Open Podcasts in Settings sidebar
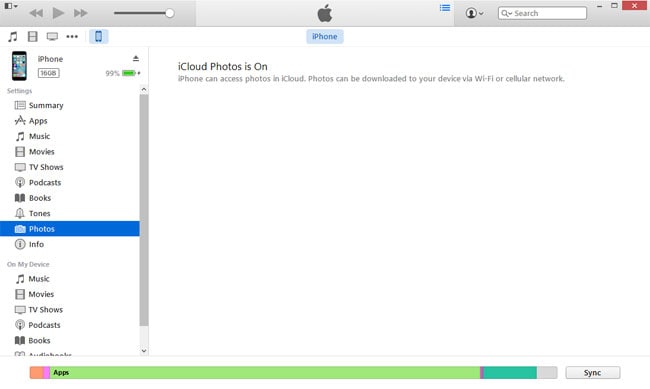Screen dimensions: 650x389 pyautogui.click(x=70, y=182)
